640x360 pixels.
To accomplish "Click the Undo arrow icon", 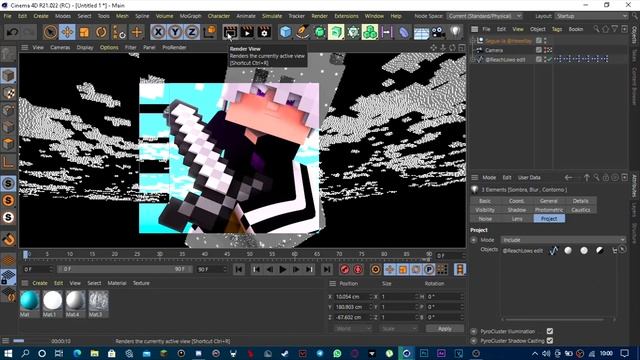I will (x=12, y=32).
